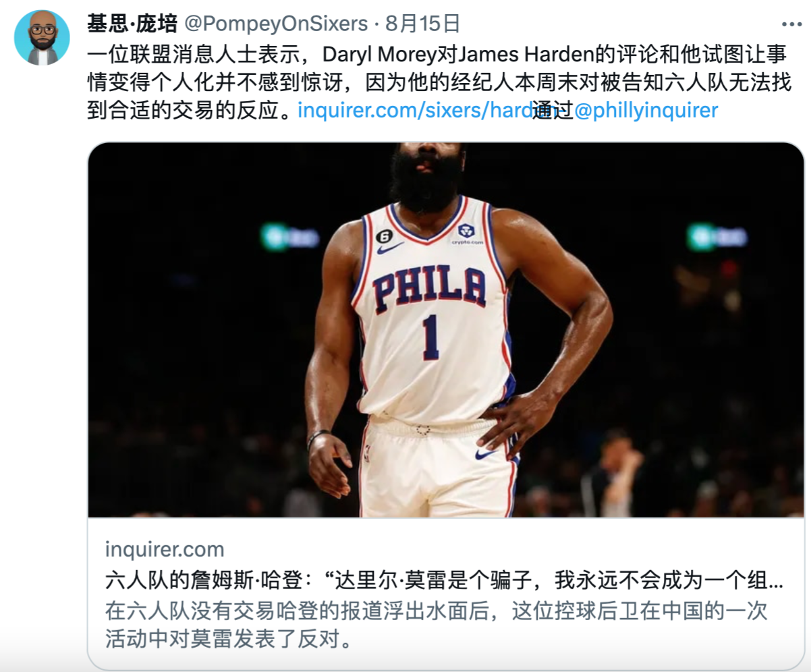Open the @PompeyOnSixers handle profile

coord(276,24)
